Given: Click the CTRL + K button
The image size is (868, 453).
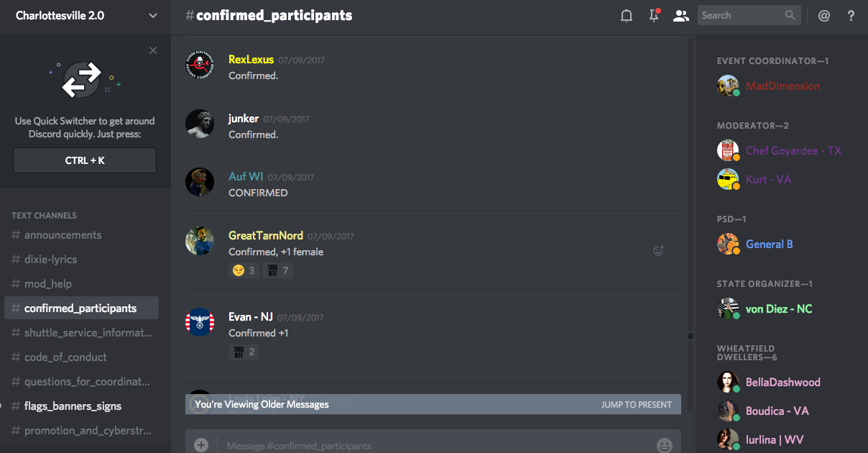Looking at the screenshot, I should coord(85,160).
